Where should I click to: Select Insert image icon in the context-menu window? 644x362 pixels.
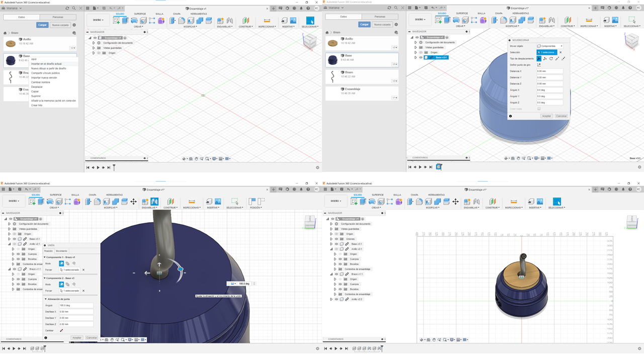pyautogui.click(x=293, y=21)
